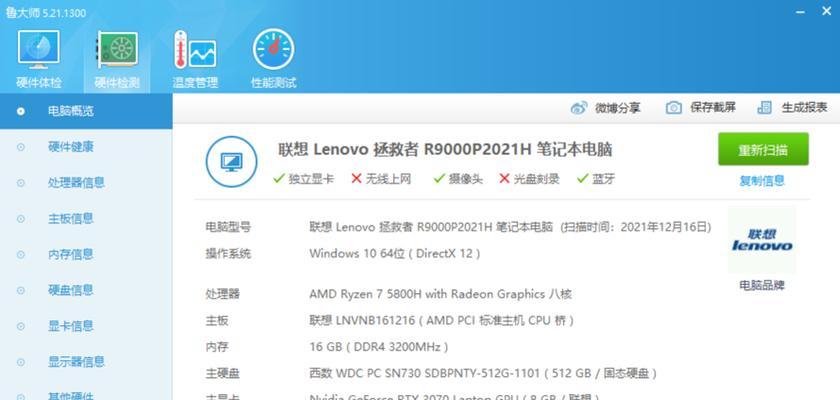The image size is (840, 400).
Task: Click the generate report document icon
Action: [x=764, y=108]
